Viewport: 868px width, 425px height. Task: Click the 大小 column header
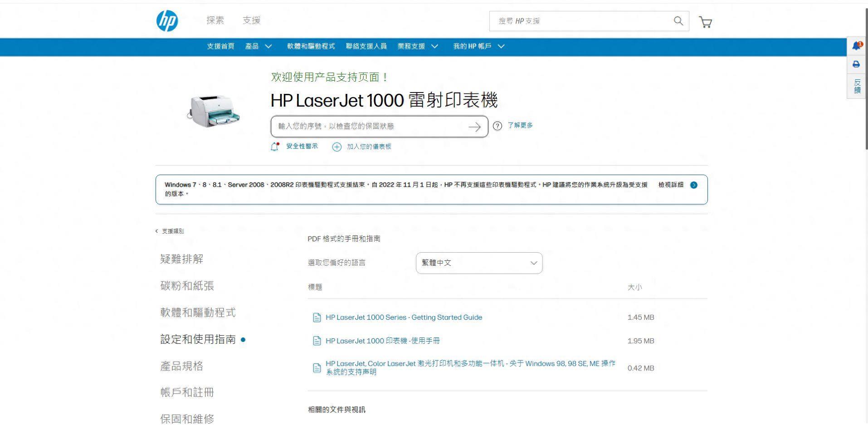(634, 287)
